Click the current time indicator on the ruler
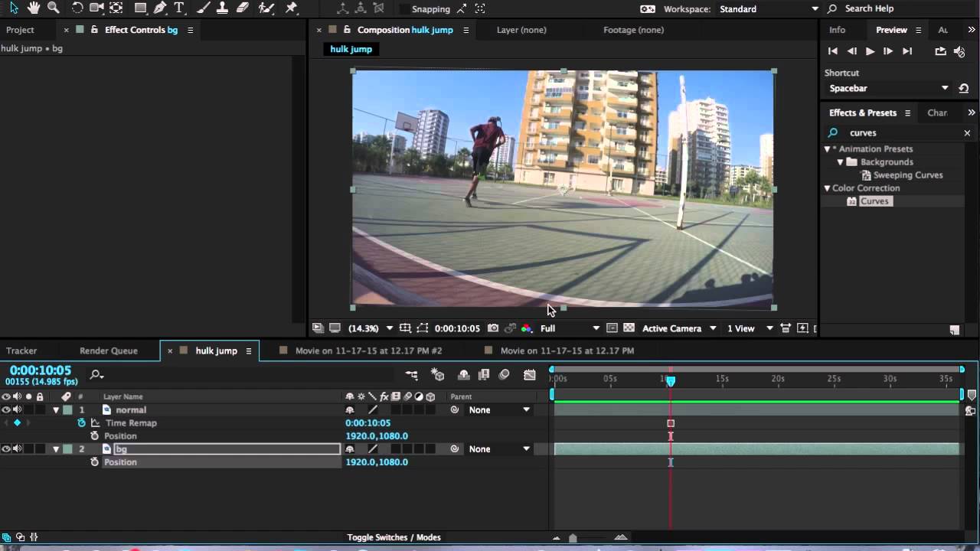 [671, 380]
